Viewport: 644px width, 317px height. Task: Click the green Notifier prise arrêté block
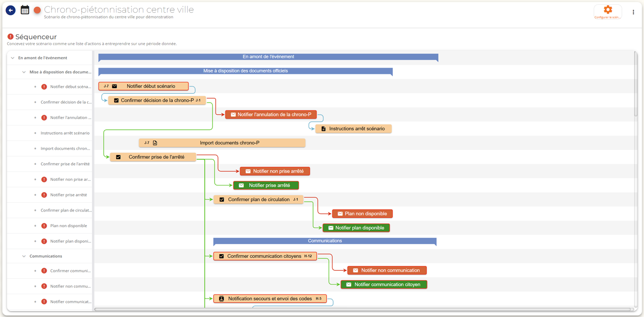(x=266, y=185)
